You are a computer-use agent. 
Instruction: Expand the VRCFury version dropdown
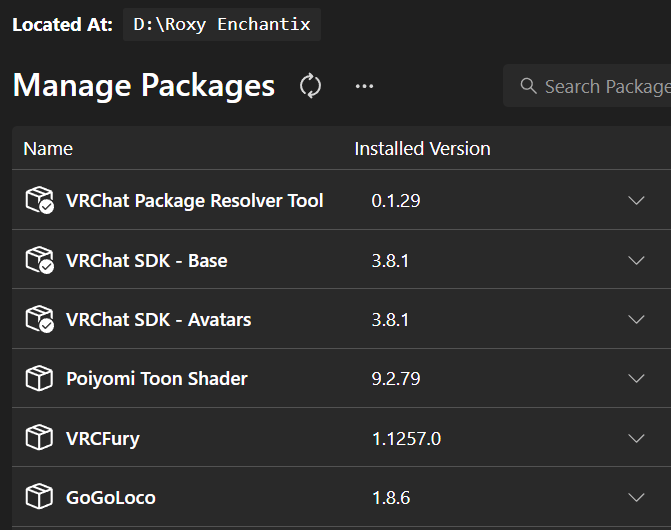click(636, 438)
